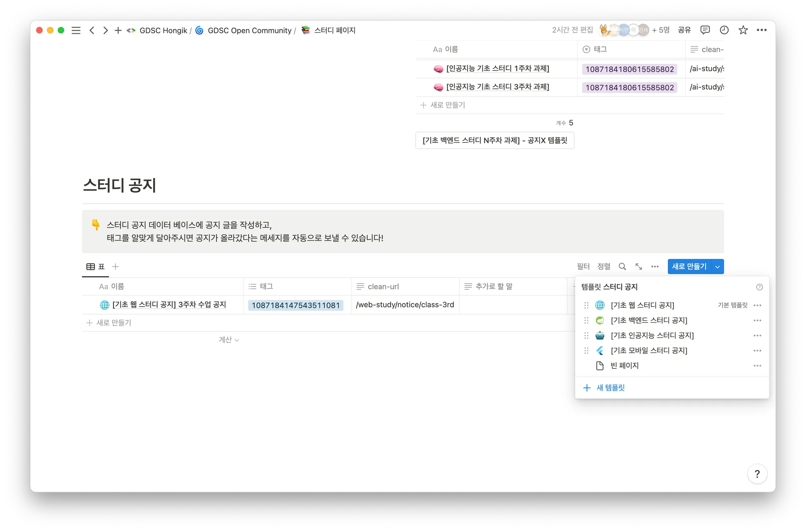Viewport: 806px width, 532px height.
Task: Choose the 빈 페이지 option
Action: (625, 366)
